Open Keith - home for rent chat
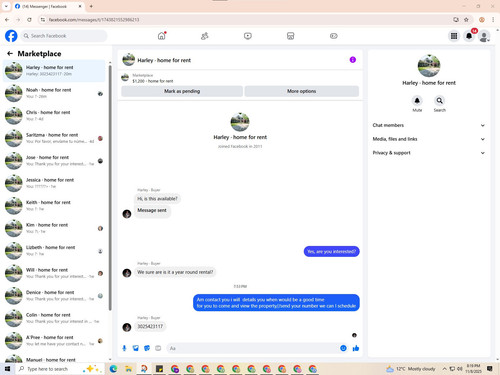This screenshot has width=500, height=375. [x=54, y=206]
